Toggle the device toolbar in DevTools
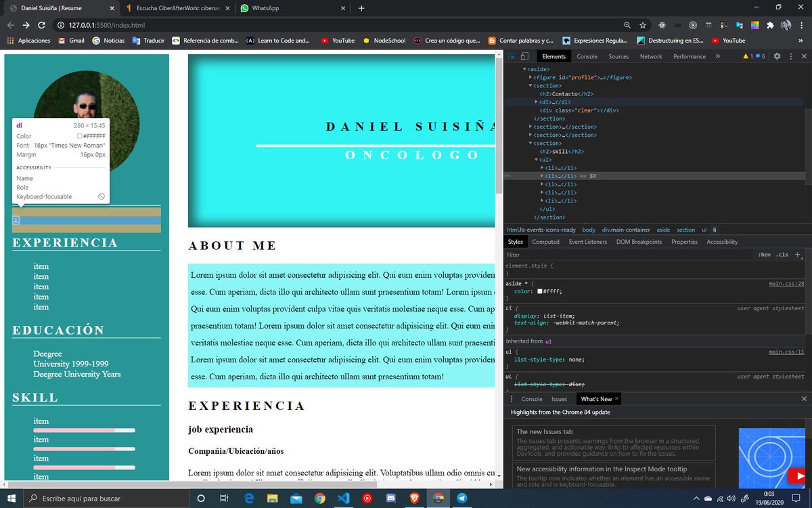 pyautogui.click(x=525, y=56)
